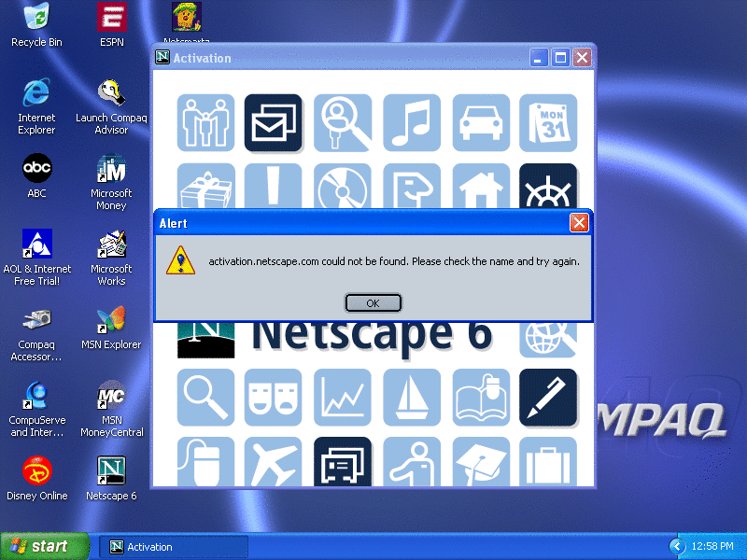Viewport: 747px width, 560px height.
Task: Close the Activation window
Action: [582, 58]
